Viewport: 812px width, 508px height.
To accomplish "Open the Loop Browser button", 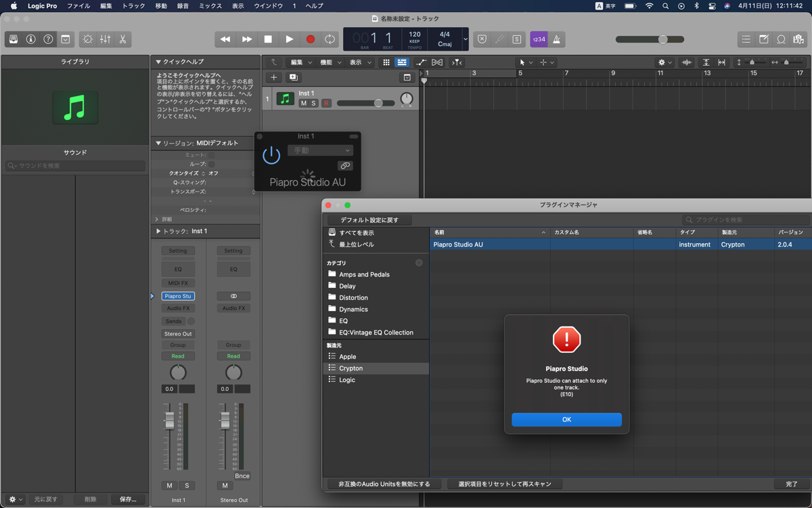I will [x=781, y=39].
